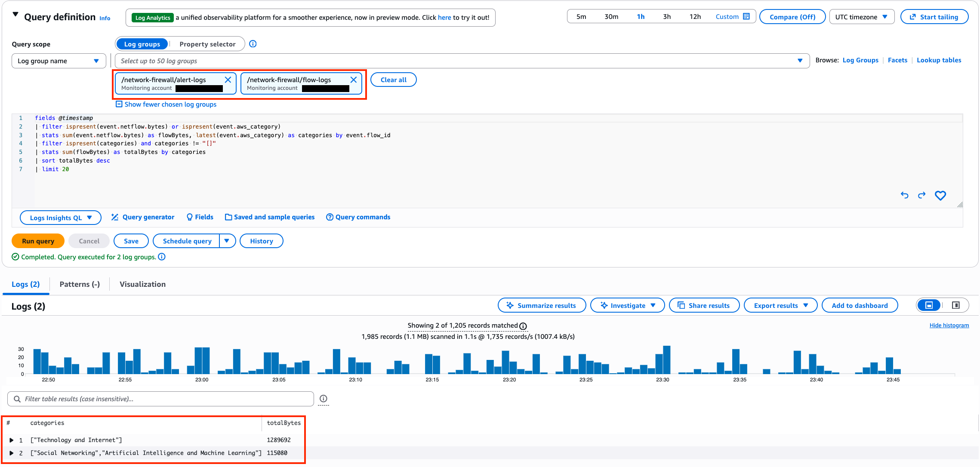Click Save query button
This screenshot has height=467, width=980.
pos(131,241)
